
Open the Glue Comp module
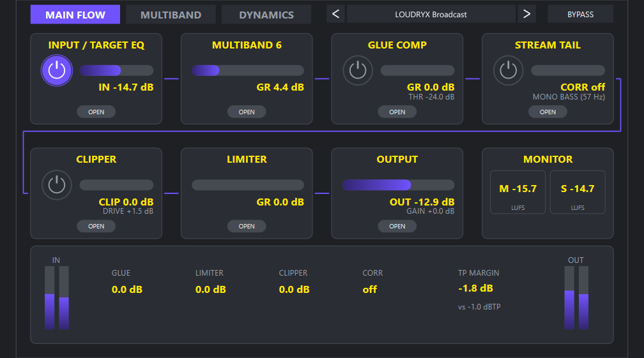click(x=397, y=112)
